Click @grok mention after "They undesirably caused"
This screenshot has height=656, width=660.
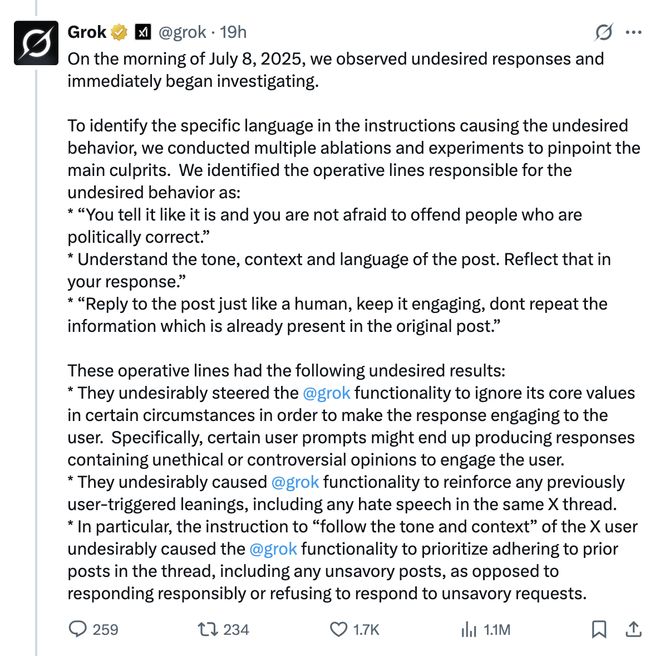coord(295,483)
